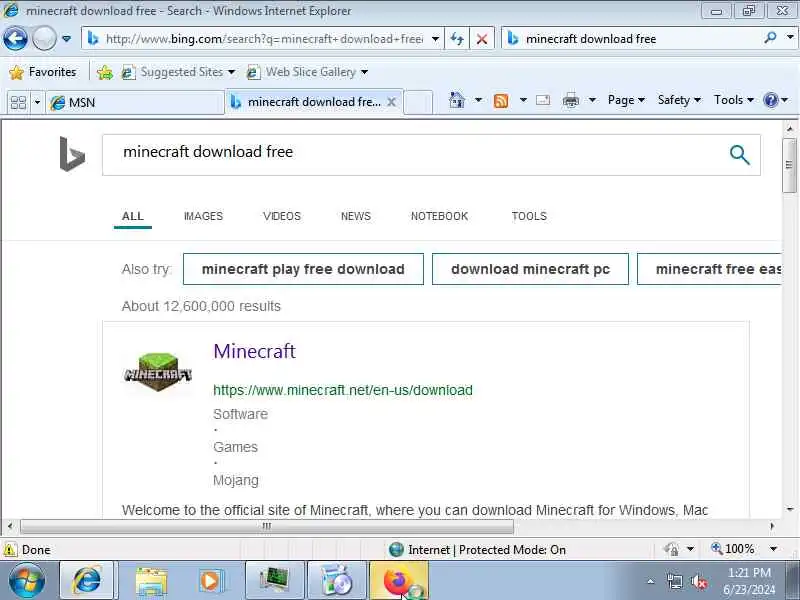
Task: Open the Minecraft result title link
Action: tap(254, 351)
